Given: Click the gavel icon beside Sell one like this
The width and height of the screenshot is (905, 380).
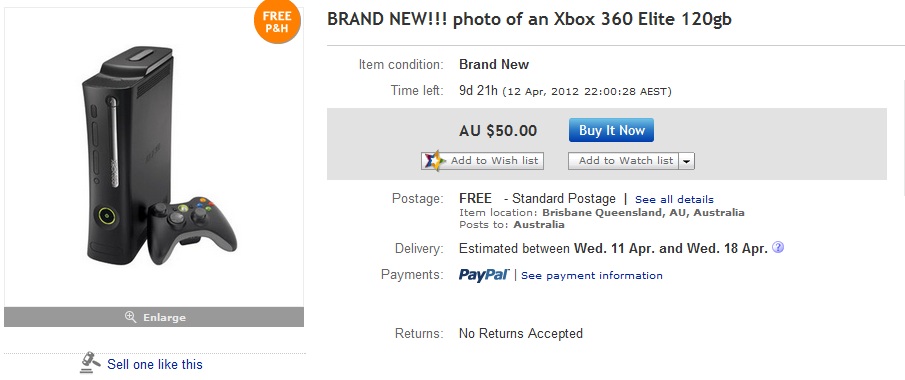Looking at the screenshot, I should [x=90, y=362].
